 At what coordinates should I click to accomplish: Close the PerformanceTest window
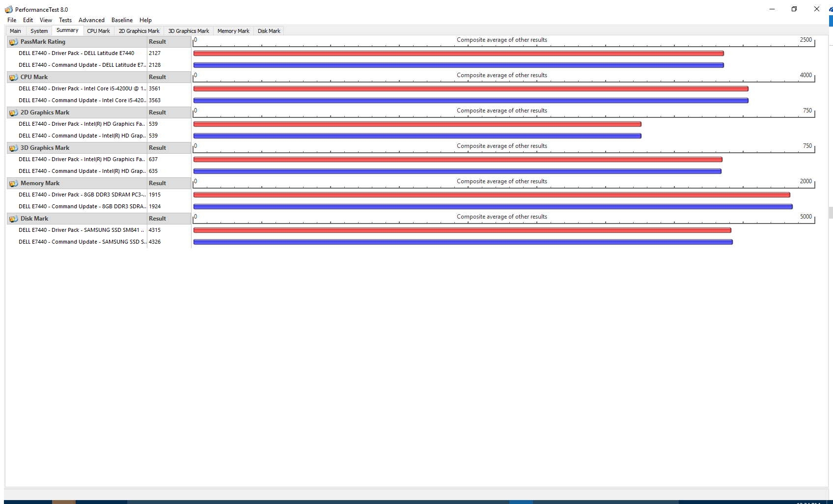click(817, 9)
